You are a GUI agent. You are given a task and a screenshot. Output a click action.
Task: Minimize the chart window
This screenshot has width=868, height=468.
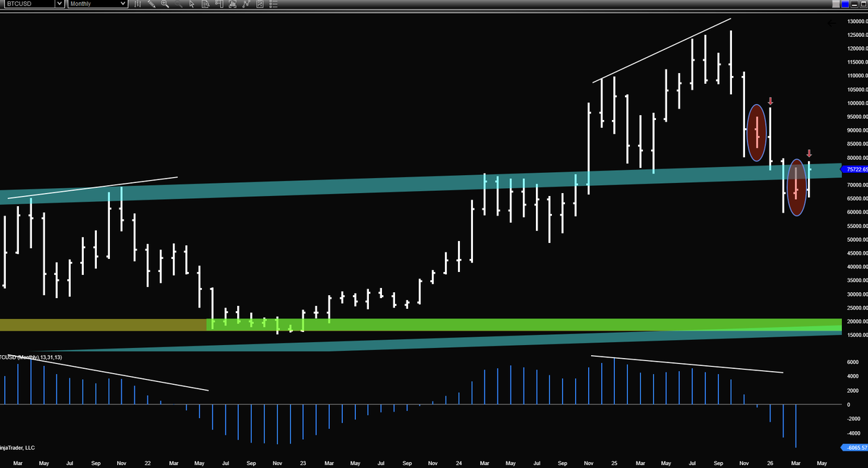[854, 4]
